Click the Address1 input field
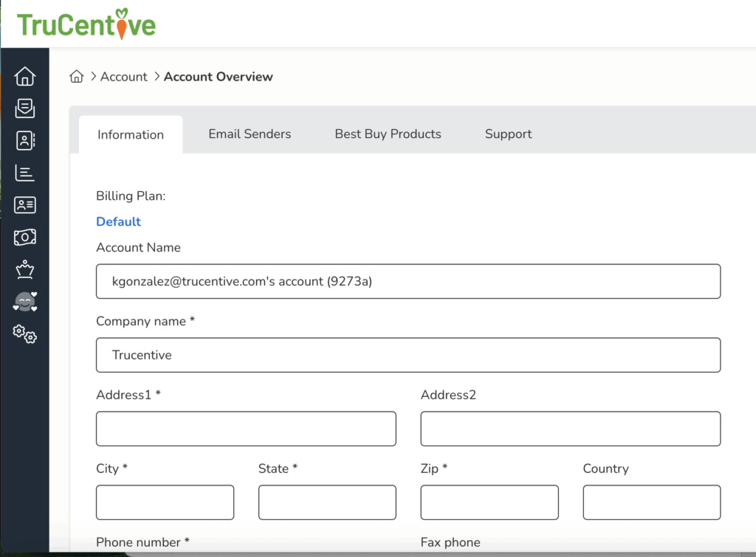The image size is (756, 557). 245,429
